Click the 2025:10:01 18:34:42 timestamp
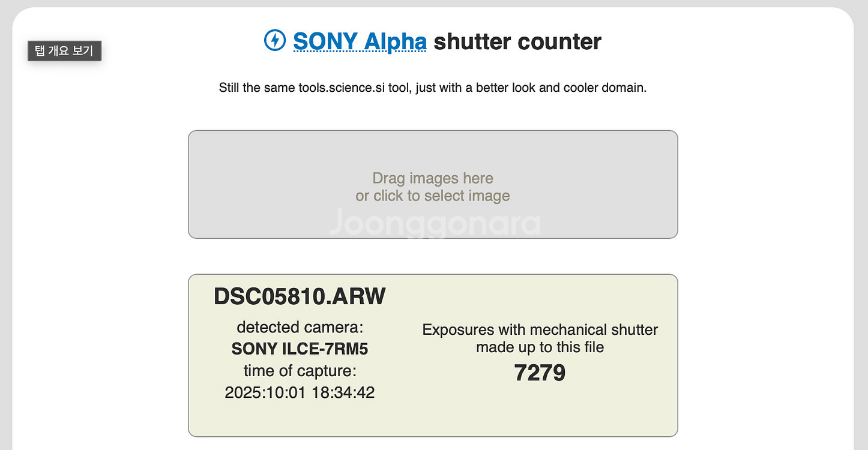This screenshot has height=450, width=868. [x=300, y=392]
